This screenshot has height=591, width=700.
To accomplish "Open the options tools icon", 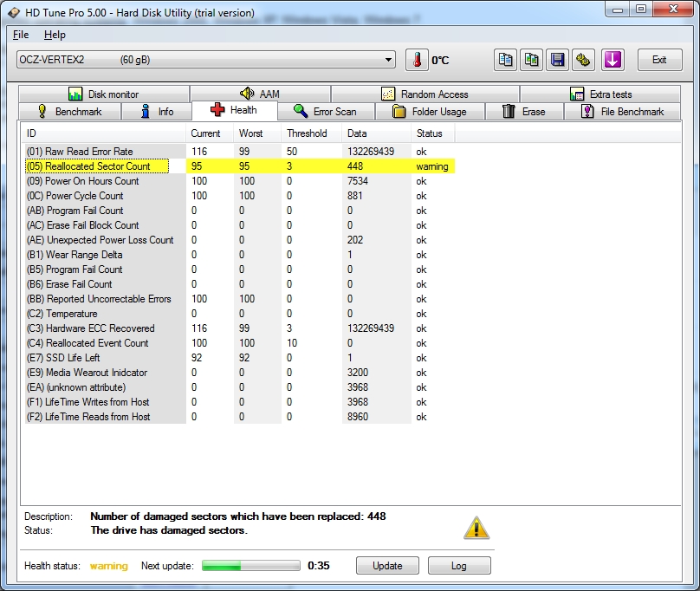I will (x=583, y=60).
